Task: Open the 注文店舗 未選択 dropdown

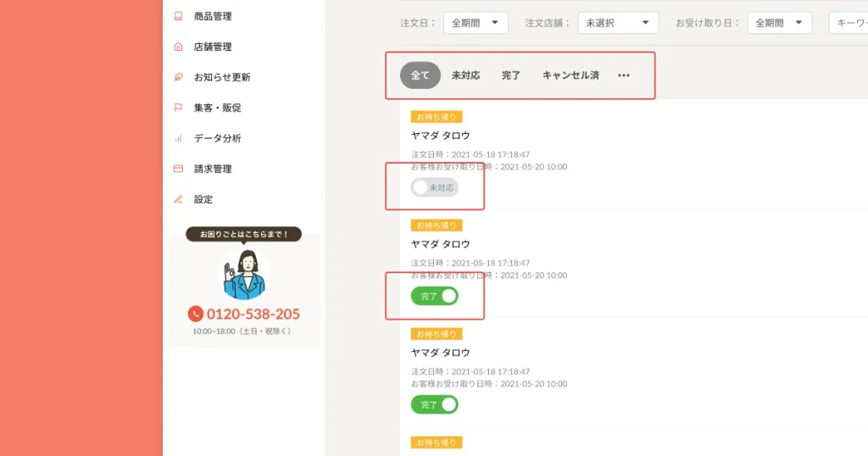Action: click(617, 23)
